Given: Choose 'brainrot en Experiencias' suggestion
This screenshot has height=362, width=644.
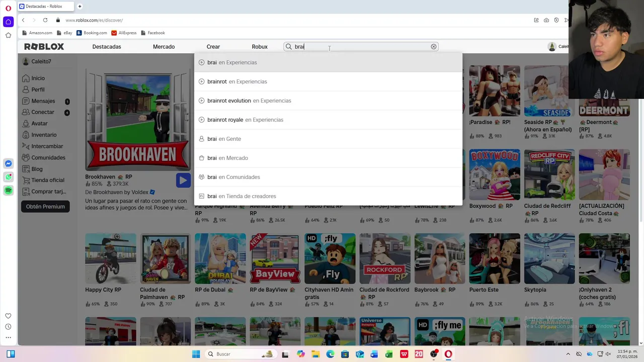Looking at the screenshot, I should (328, 81).
